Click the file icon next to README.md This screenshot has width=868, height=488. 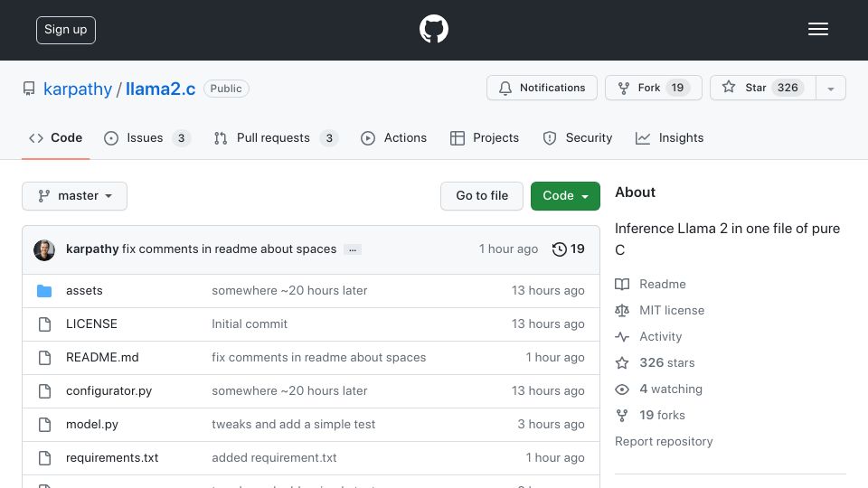coord(45,358)
